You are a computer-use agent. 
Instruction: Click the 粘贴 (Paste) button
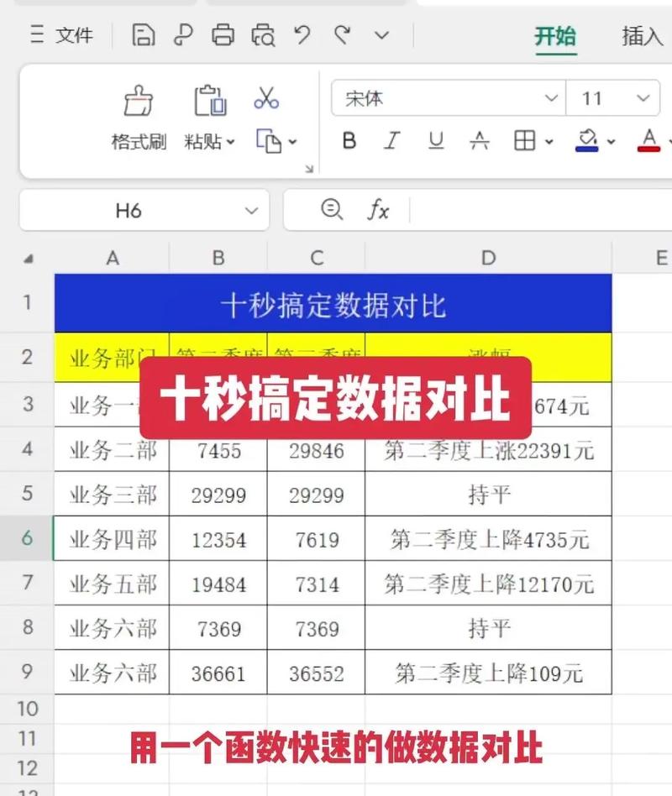tap(205, 118)
